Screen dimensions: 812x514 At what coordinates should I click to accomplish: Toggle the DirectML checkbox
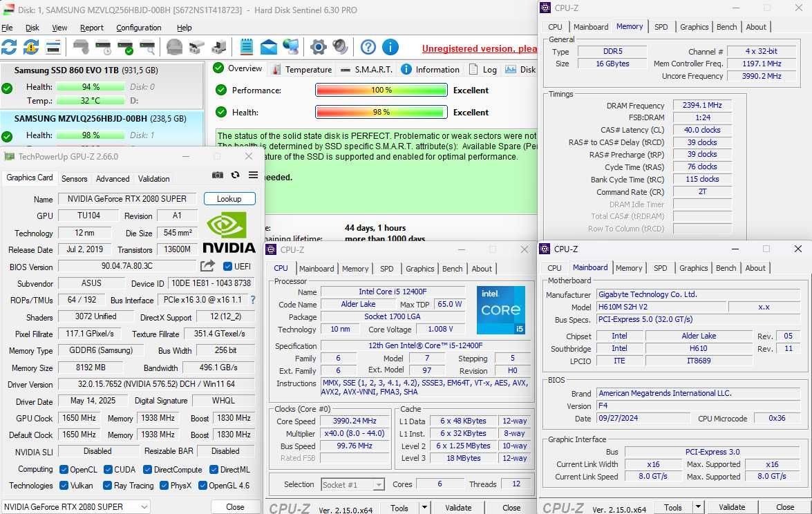(x=214, y=470)
